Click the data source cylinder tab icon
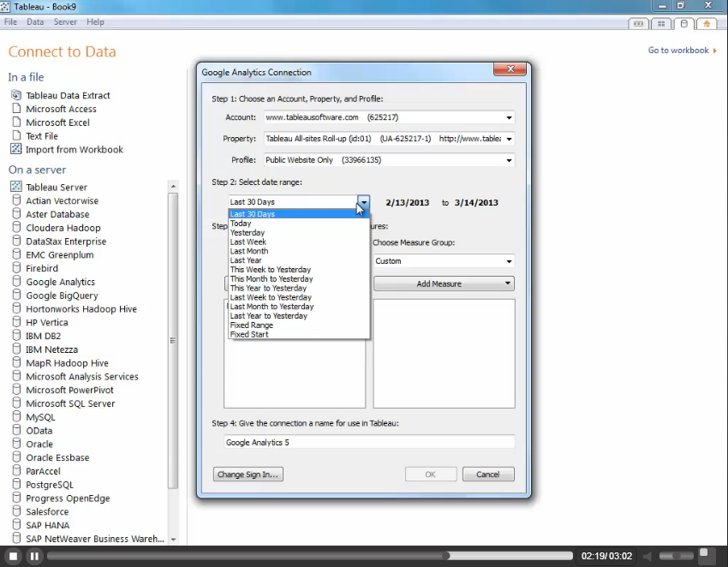The width and height of the screenshot is (728, 567). click(683, 24)
